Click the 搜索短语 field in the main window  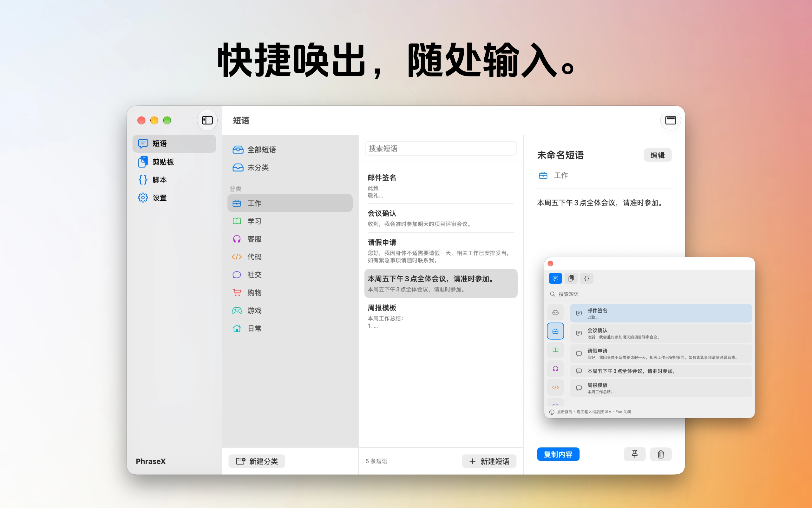point(441,149)
